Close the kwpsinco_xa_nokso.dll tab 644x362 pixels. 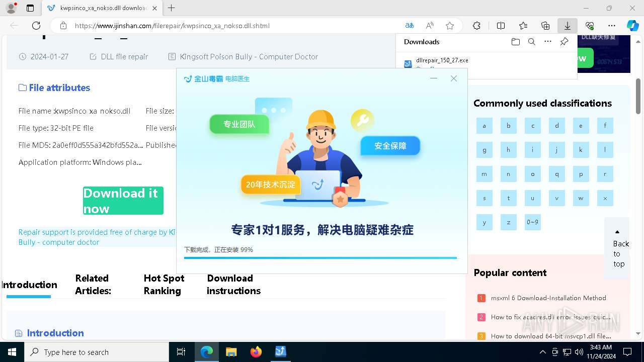click(154, 8)
